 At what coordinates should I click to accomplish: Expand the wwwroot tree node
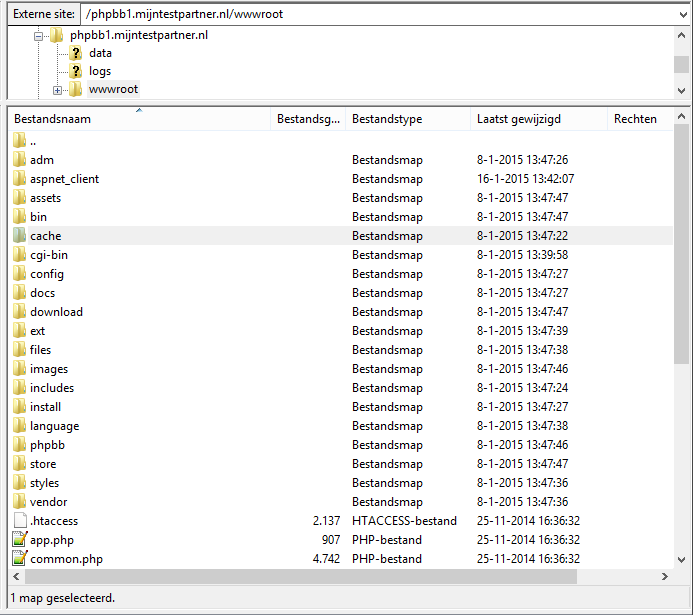(57, 90)
